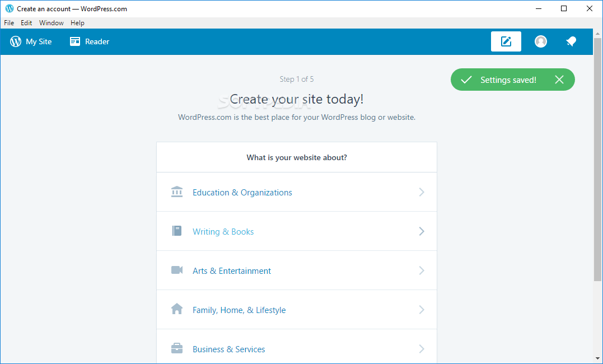Click the scrollbar up arrow
This screenshot has height=364, width=603.
click(597, 33)
